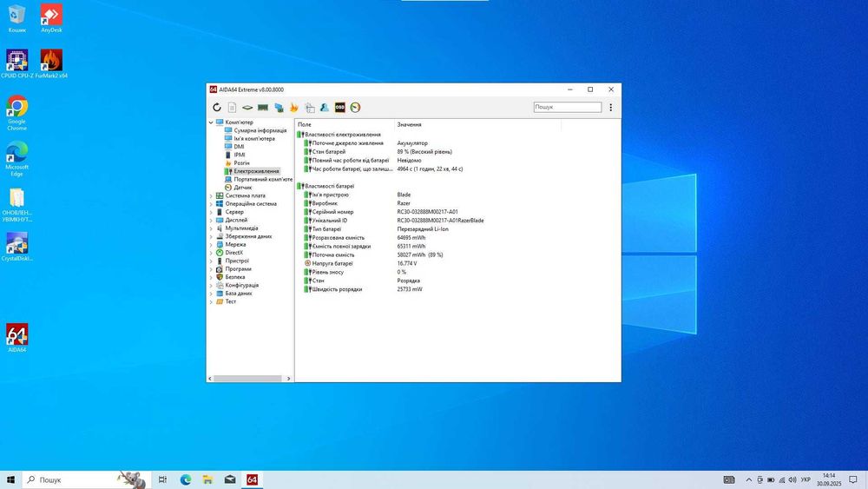Click the user profile toolbar icon
The width and height of the screenshot is (868, 489).
tap(325, 108)
